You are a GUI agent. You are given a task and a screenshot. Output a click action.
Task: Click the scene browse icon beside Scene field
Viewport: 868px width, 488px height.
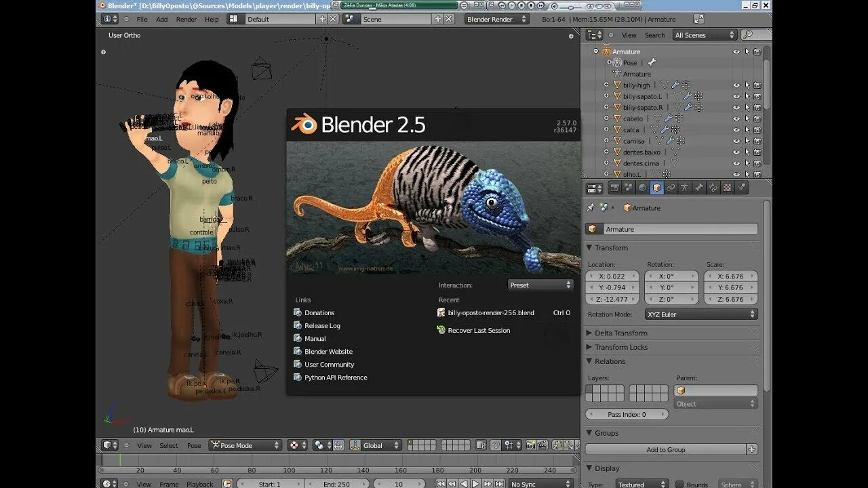351,19
